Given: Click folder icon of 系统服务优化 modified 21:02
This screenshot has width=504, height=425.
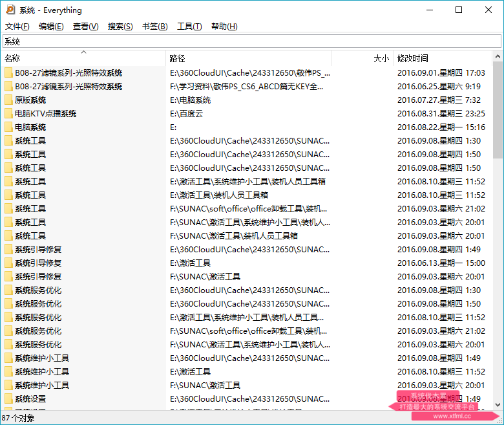Looking at the screenshot, I should click(8, 331).
